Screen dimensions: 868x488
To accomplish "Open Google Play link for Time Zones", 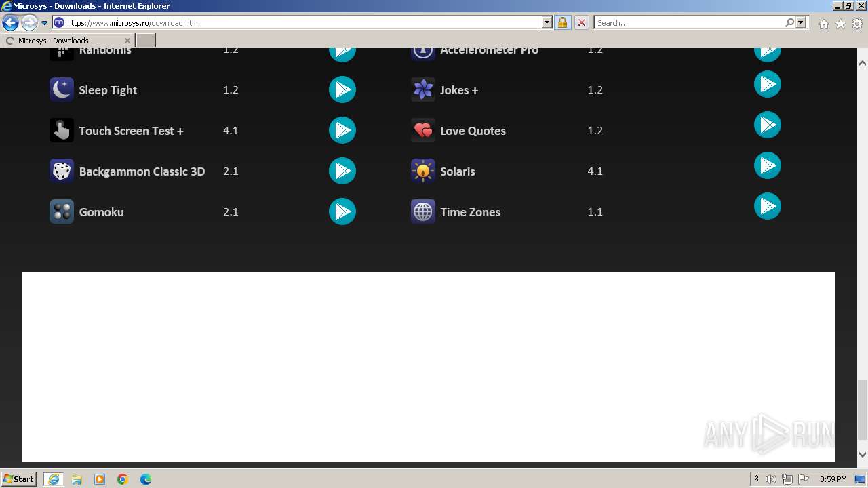I will click(x=768, y=206).
